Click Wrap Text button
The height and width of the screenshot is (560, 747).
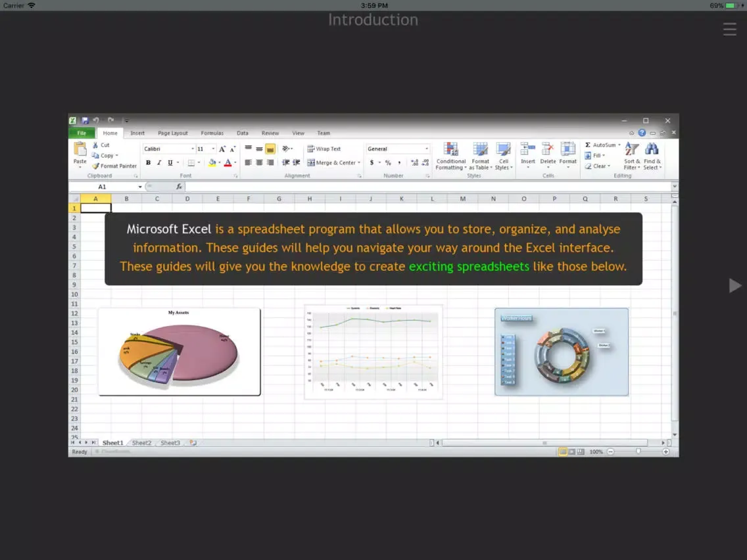pos(324,149)
